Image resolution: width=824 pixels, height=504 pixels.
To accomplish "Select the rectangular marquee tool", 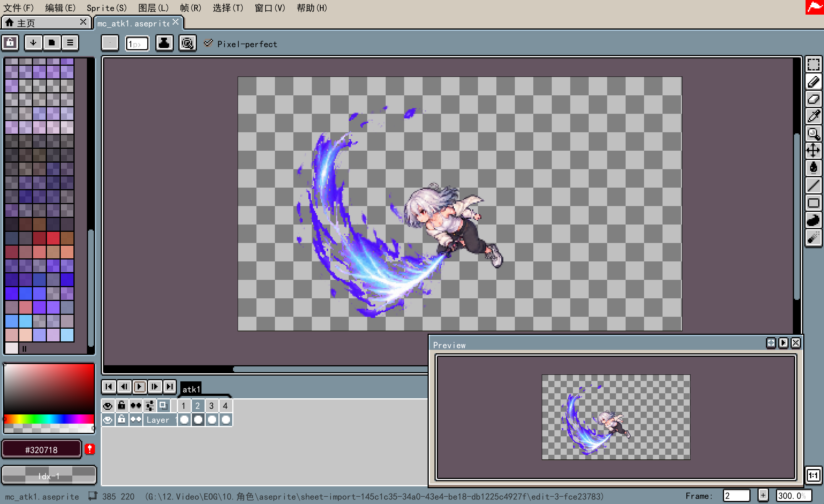I will coord(813,65).
